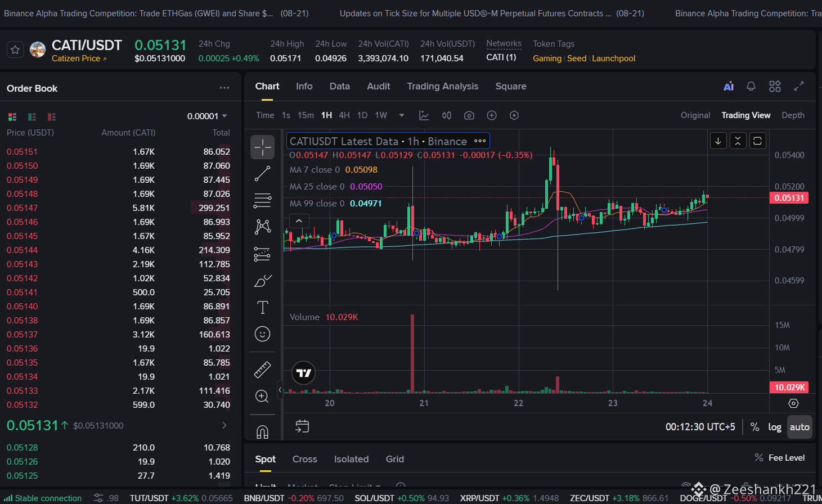
Task: Switch to the Info tab
Action: pos(304,86)
